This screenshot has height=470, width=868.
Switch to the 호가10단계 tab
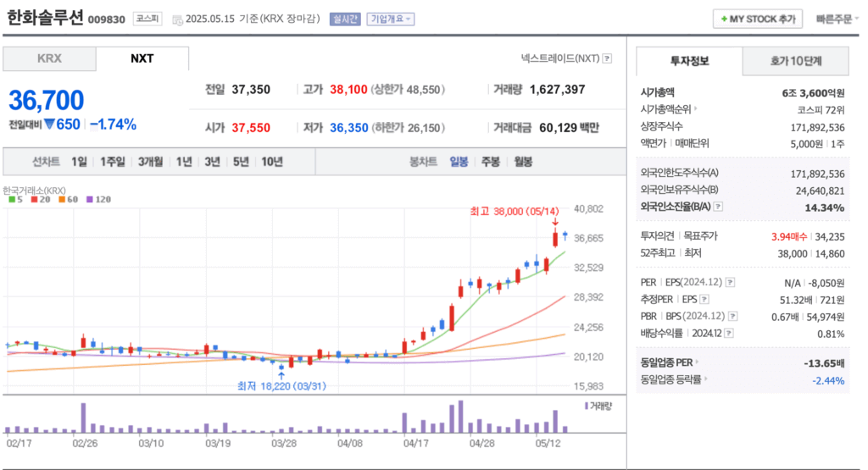(x=795, y=61)
